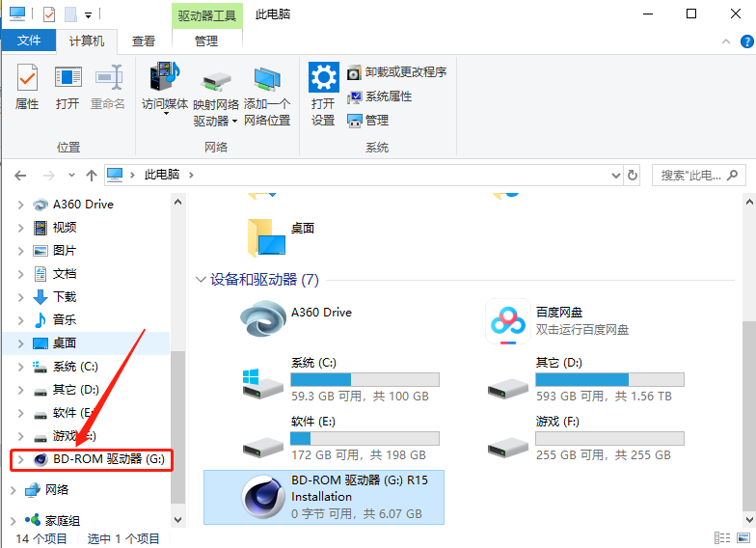This screenshot has height=548, width=756.
Task: Collapse the 设备和驱动器 (7) group
Action: click(201, 280)
